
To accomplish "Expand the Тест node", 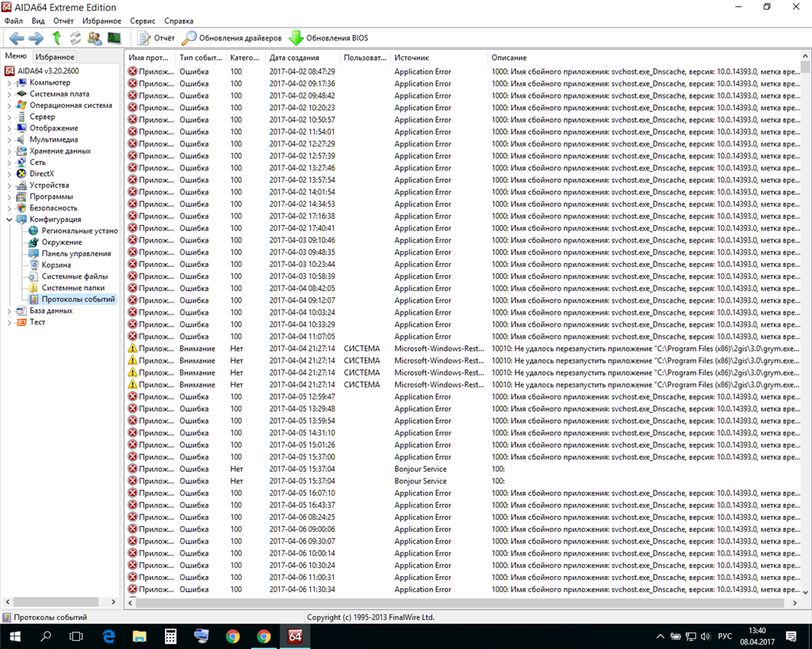I will tap(9, 322).
